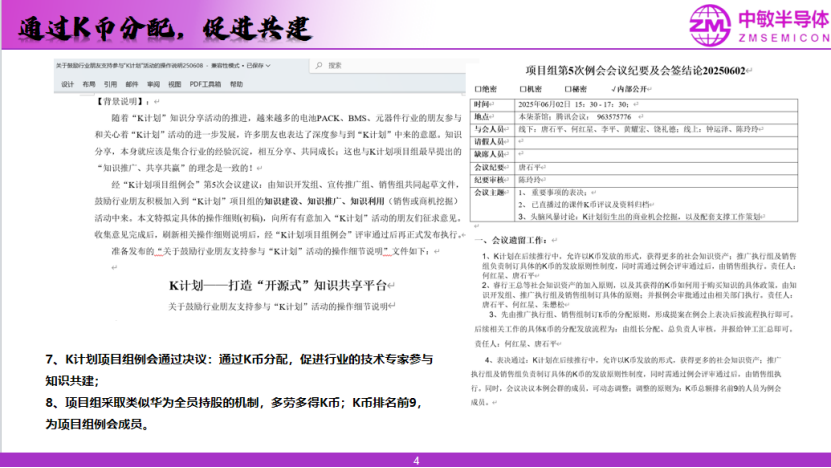Screen dimensions: 831x468
Task: Tick the 机密 checkbox
Action: tap(524, 88)
